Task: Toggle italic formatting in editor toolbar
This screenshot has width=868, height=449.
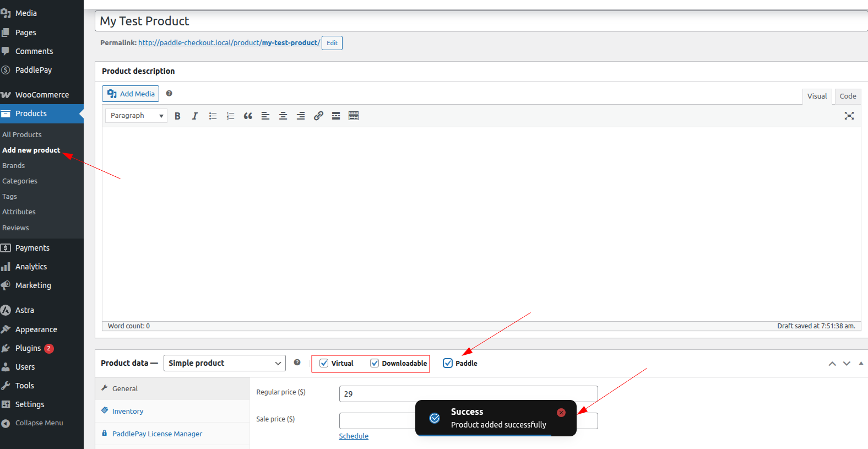Action: point(194,116)
